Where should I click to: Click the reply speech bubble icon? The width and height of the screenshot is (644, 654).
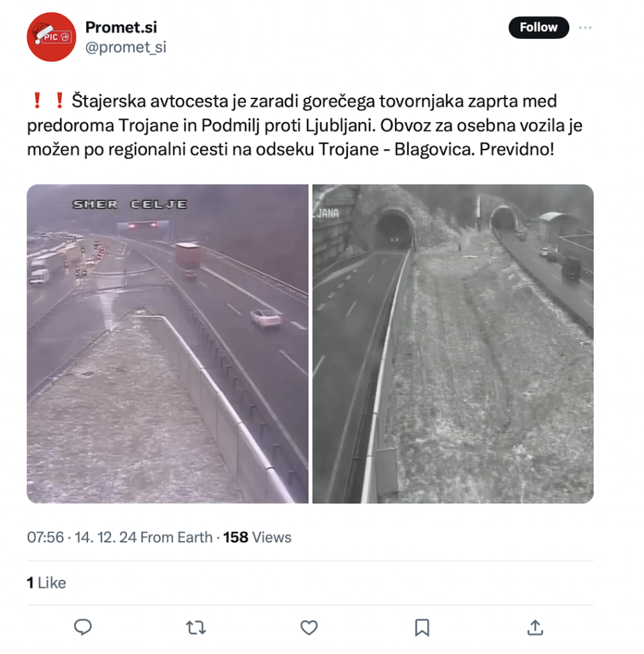82,627
